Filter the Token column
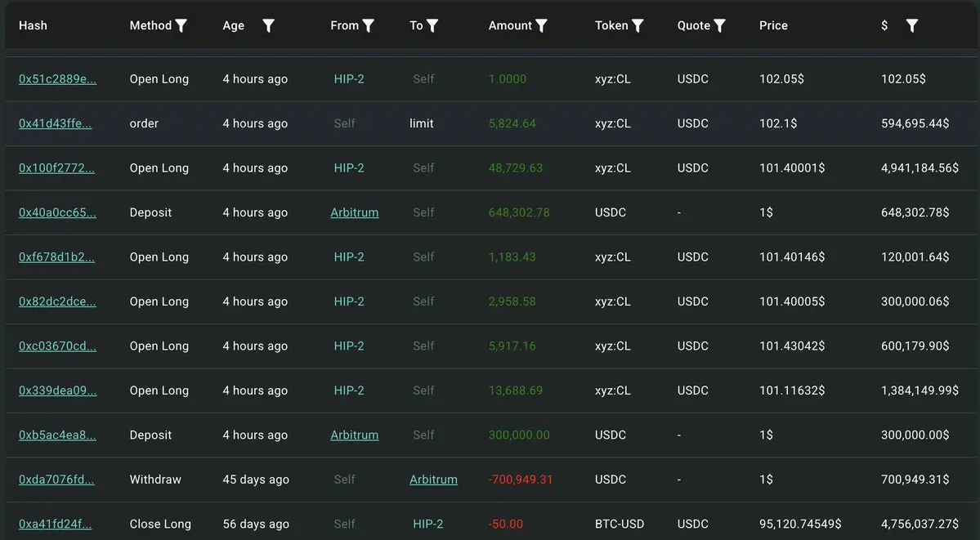 (638, 26)
